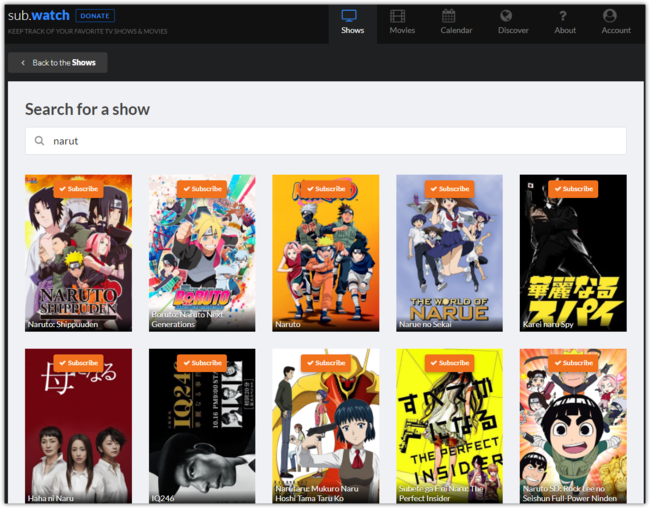Select the Discover tab label
The width and height of the screenshot is (650, 508).
coord(513,30)
